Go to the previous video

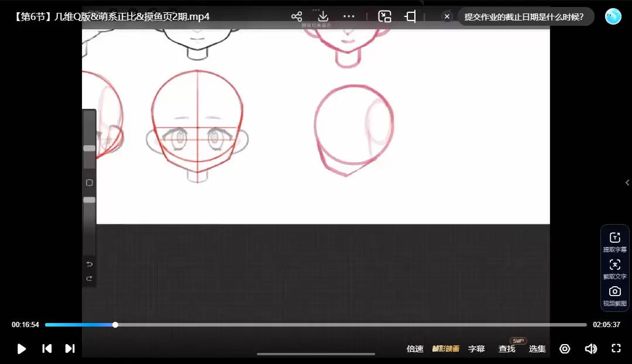[x=47, y=349]
